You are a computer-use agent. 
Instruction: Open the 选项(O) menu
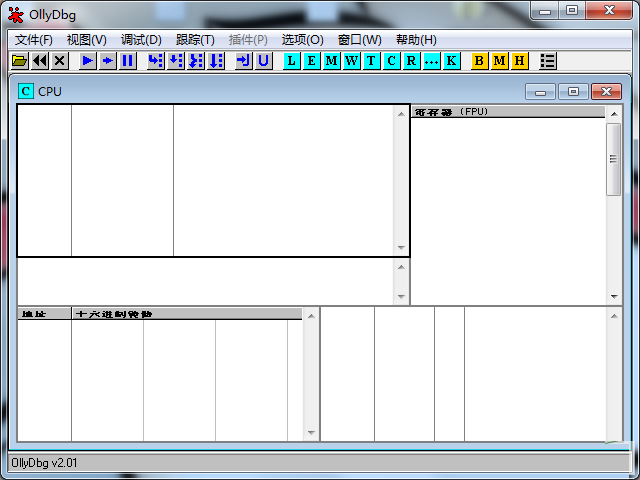coord(302,40)
